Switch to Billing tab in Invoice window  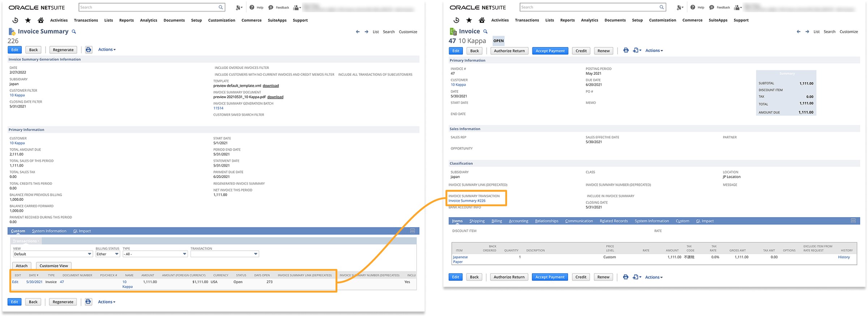497,221
